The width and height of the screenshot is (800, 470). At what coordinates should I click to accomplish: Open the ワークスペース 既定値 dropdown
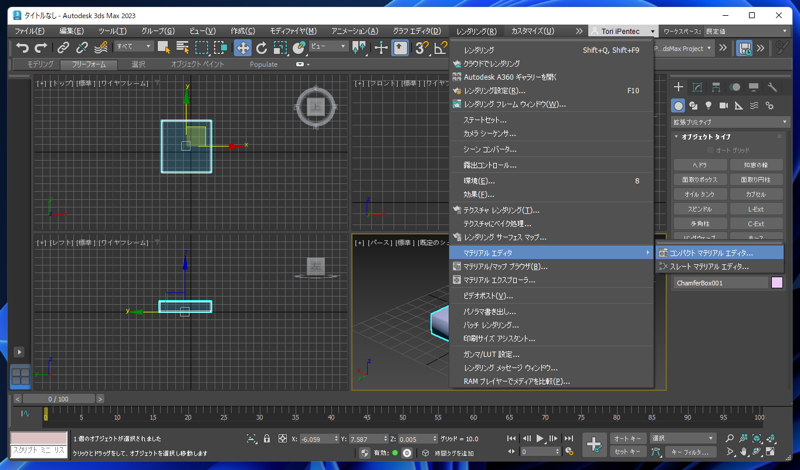[x=746, y=31]
